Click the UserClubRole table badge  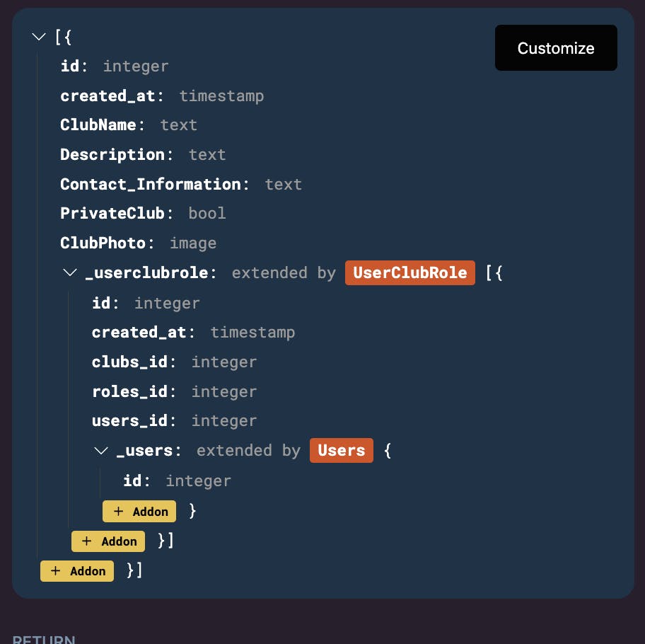point(409,272)
